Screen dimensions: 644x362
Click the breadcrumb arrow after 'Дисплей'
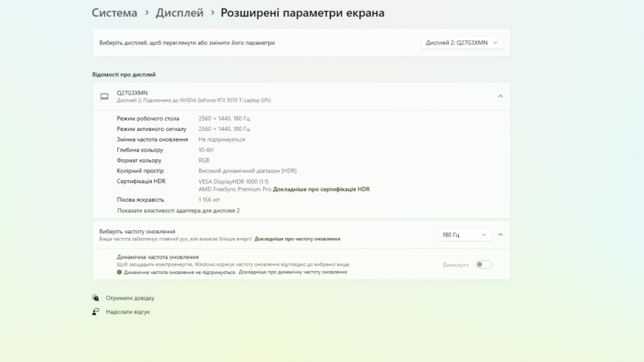pyautogui.click(x=213, y=13)
